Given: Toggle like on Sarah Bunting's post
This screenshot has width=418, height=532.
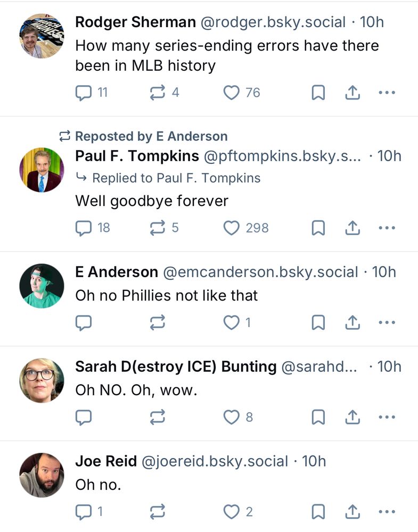Looking at the screenshot, I should pos(232,417).
